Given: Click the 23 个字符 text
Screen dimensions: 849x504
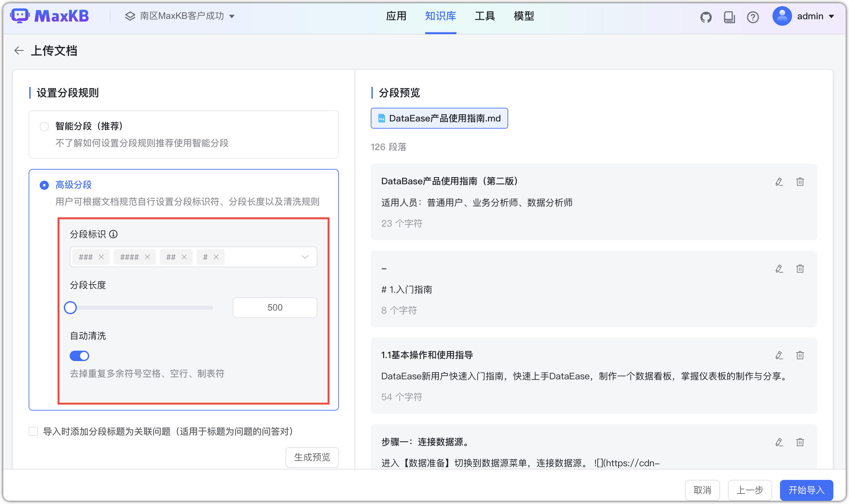Looking at the screenshot, I should pyautogui.click(x=402, y=223).
